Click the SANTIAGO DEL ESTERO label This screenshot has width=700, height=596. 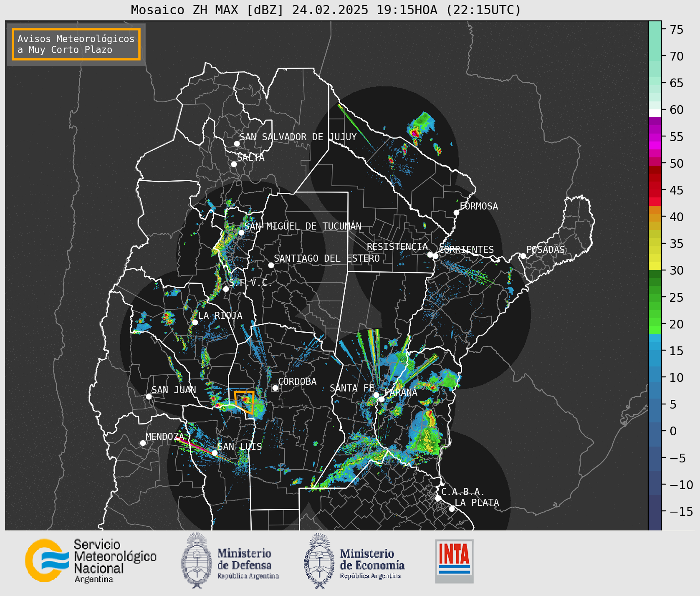[327, 258]
